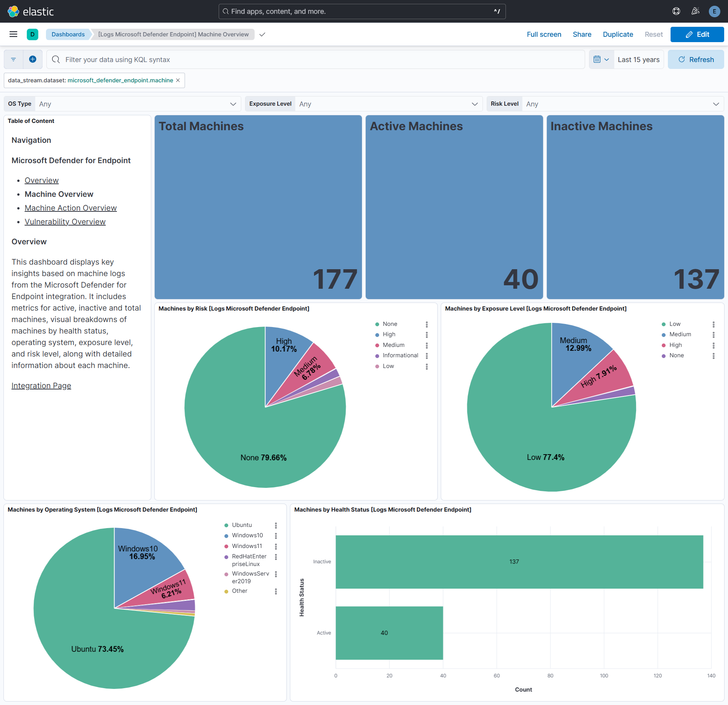The height and width of the screenshot is (705, 728).
Task: Open the Integration Page link
Action: (41, 385)
